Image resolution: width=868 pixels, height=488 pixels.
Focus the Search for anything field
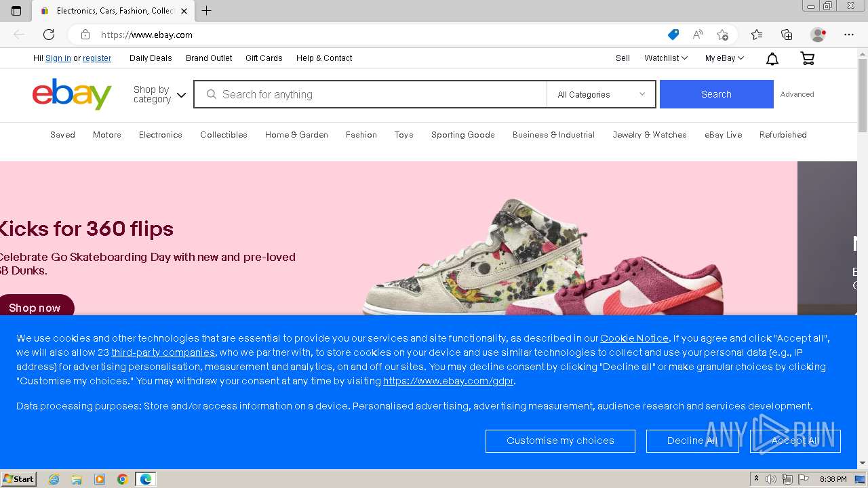(x=370, y=94)
